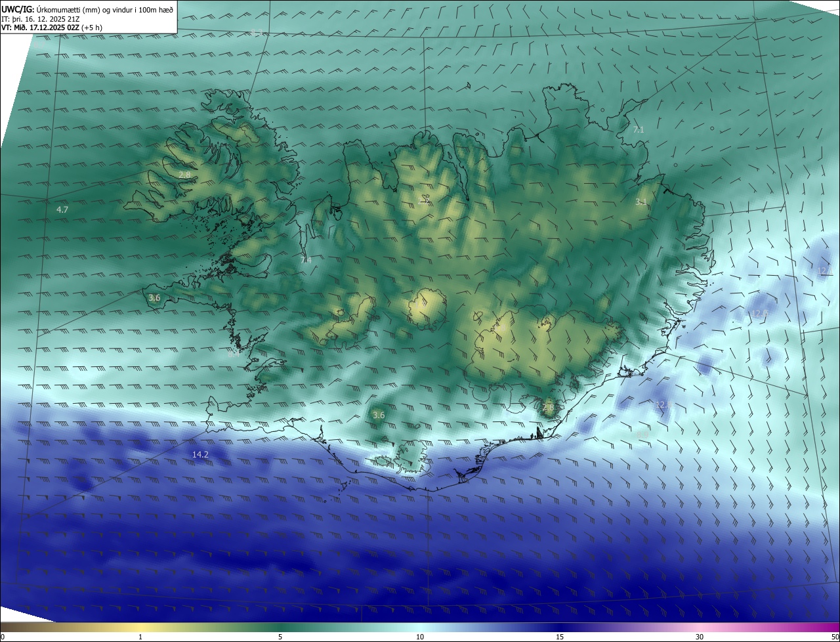Click the 4.7 value west of the Westfjords
Viewport: 840px width, 642px height.
pos(62,209)
